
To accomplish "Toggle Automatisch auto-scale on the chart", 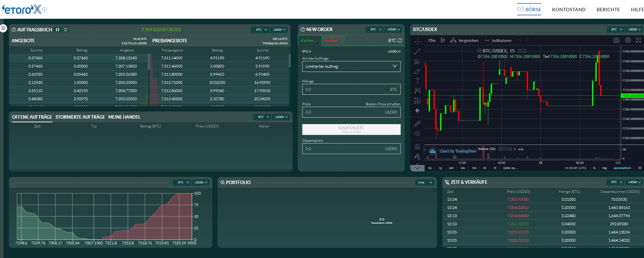I will (622, 168).
